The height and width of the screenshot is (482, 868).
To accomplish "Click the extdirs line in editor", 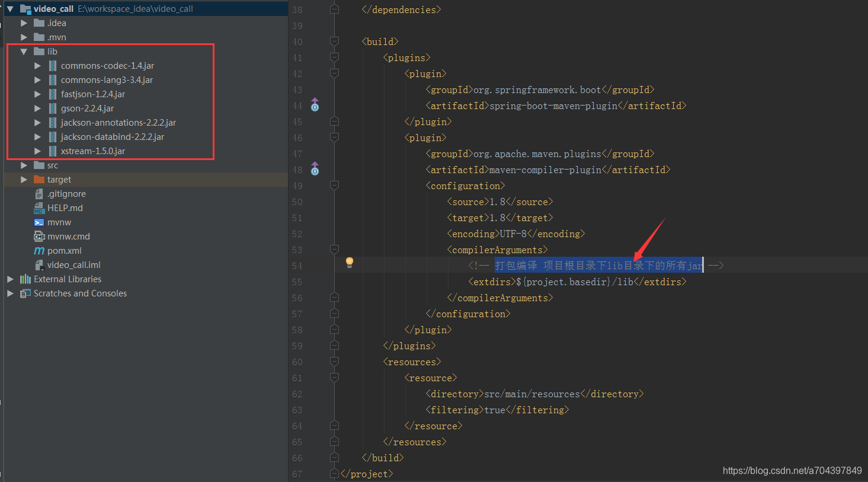I will [577, 282].
